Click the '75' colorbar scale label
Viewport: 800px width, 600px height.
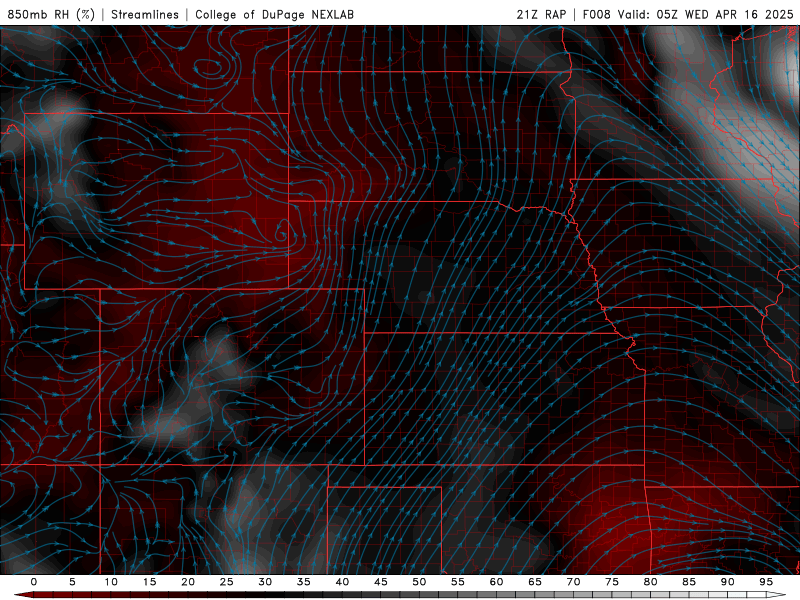click(612, 582)
